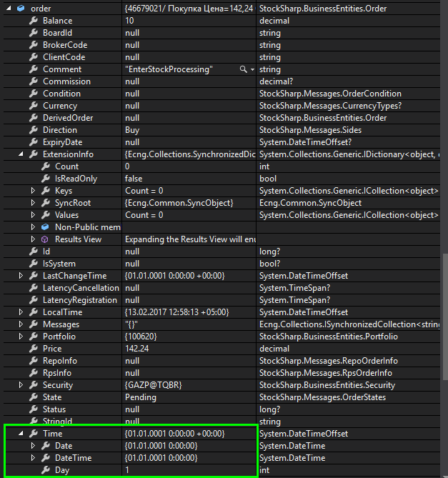Expand the LocalTime property
The image size is (448, 478).
coord(21,312)
